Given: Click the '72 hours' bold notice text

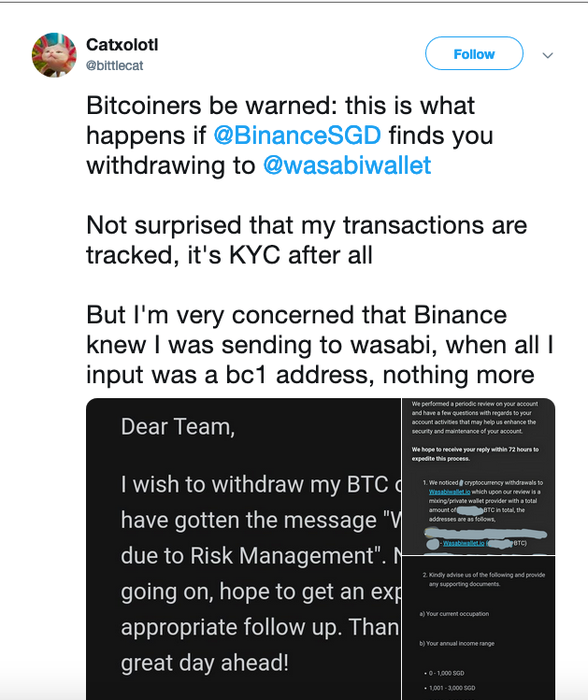Looking at the screenshot, I should [475, 454].
